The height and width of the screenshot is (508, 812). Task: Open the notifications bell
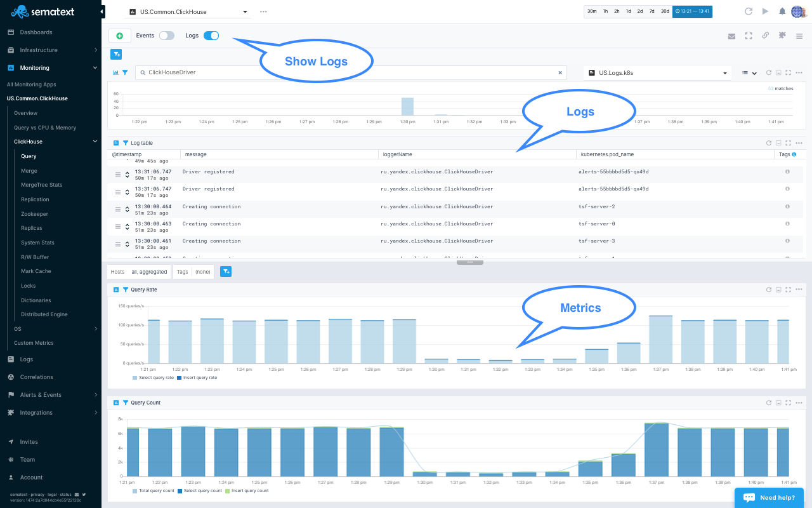[782, 11]
